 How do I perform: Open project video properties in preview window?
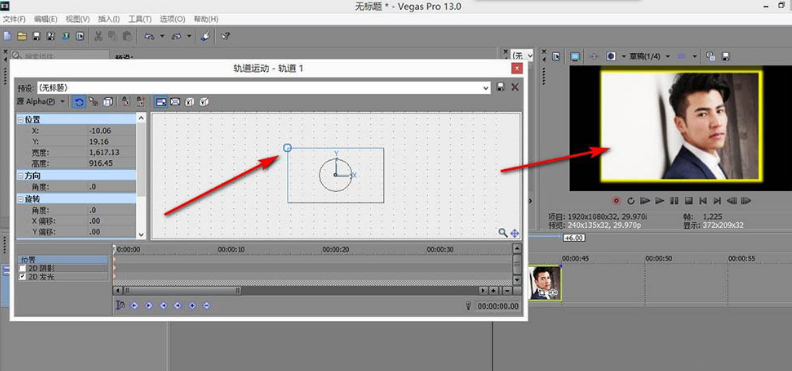click(556, 57)
